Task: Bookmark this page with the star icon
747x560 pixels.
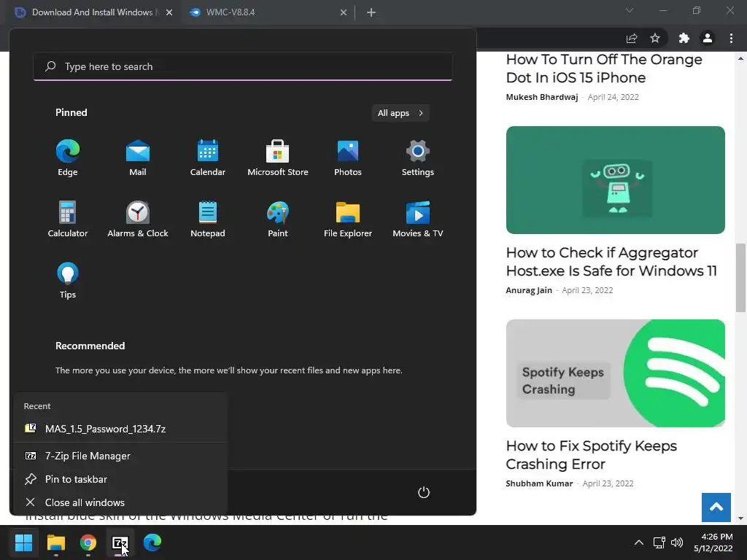Action: point(655,38)
